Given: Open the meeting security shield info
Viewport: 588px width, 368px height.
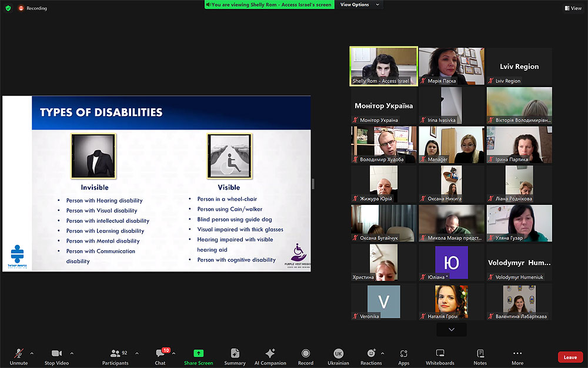Looking at the screenshot, I should click(x=8, y=8).
